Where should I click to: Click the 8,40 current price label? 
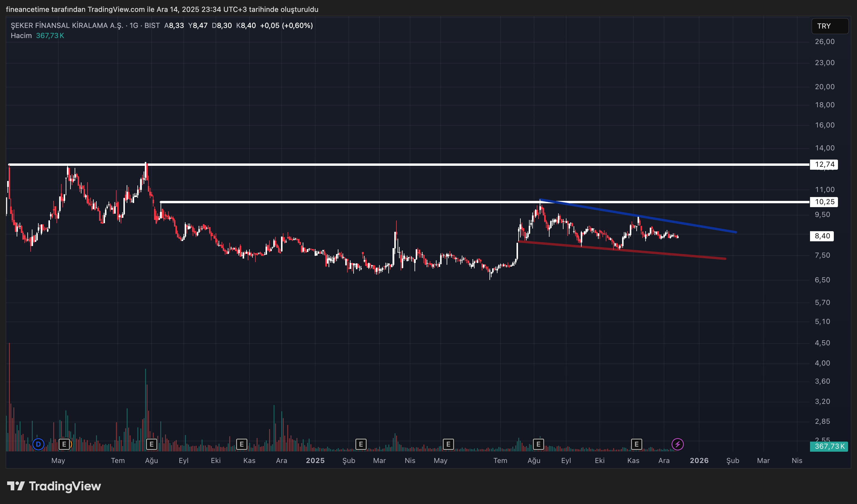coord(822,236)
